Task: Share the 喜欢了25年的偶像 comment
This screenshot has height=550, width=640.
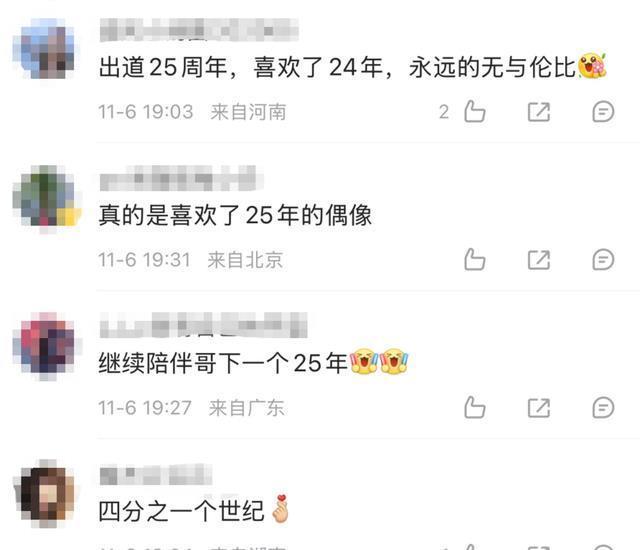Action: tap(539, 260)
